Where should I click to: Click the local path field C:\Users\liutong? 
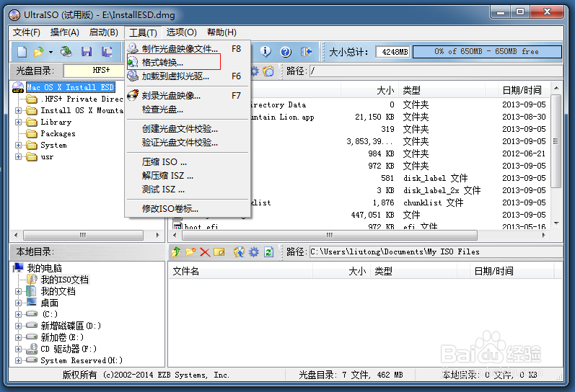tap(436, 252)
